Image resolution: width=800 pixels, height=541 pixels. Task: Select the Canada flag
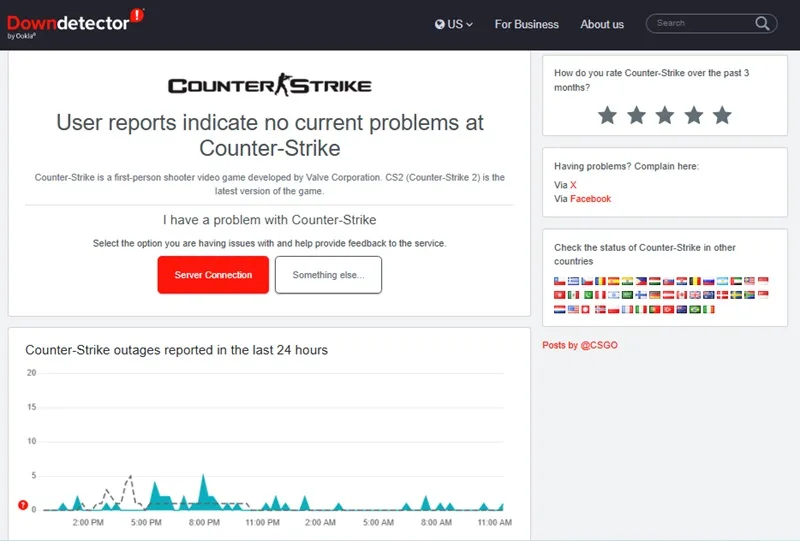682,294
